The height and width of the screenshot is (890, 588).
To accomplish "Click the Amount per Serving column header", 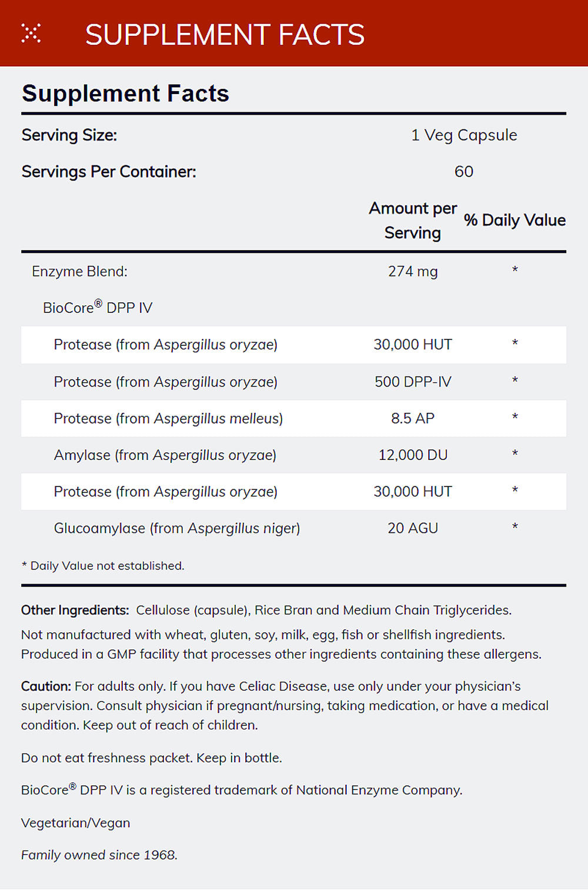I will click(413, 221).
